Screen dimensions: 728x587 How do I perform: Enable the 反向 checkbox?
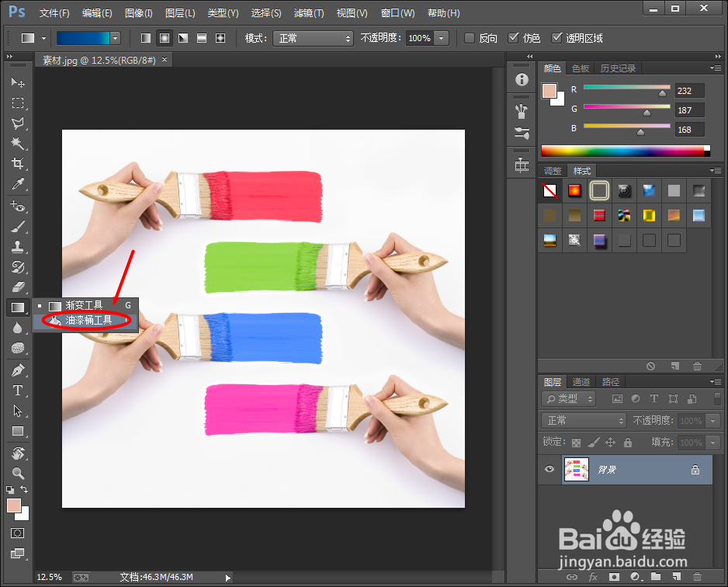[470, 38]
